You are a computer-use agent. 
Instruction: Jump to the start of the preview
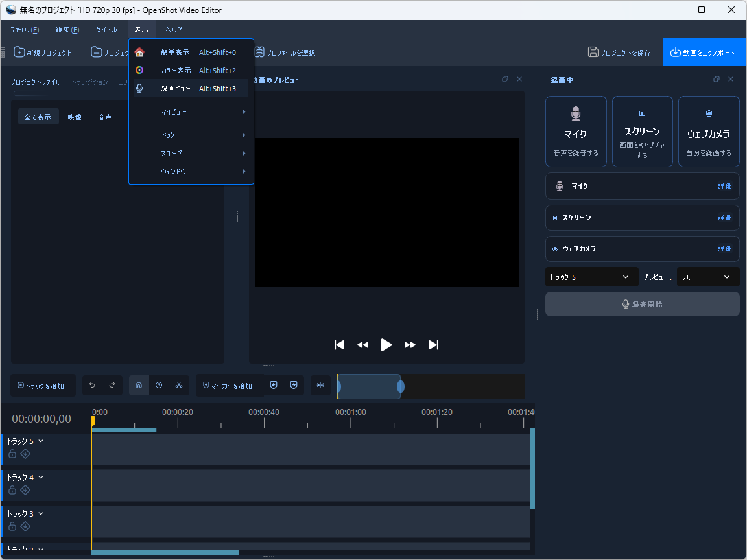click(339, 345)
